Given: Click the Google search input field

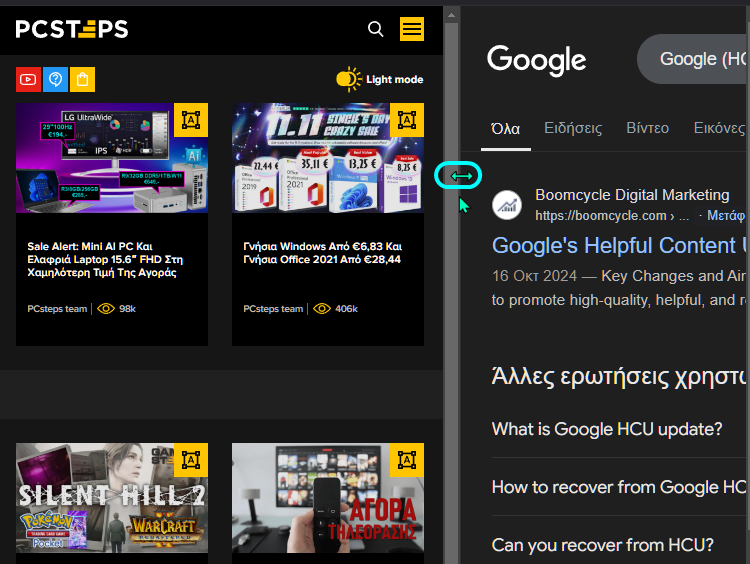Looking at the screenshot, I should (x=693, y=59).
